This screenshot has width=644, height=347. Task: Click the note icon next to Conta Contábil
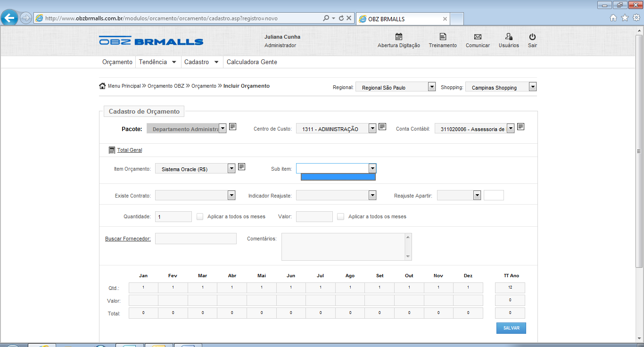(x=520, y=126)
